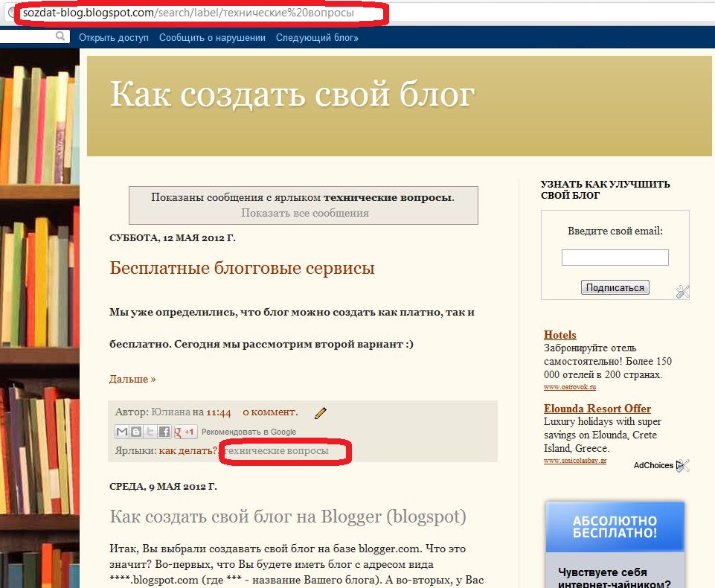Viewport: 715px width, 588px height.
Task: Share post on Facebook icon
Action: (164, 431)
